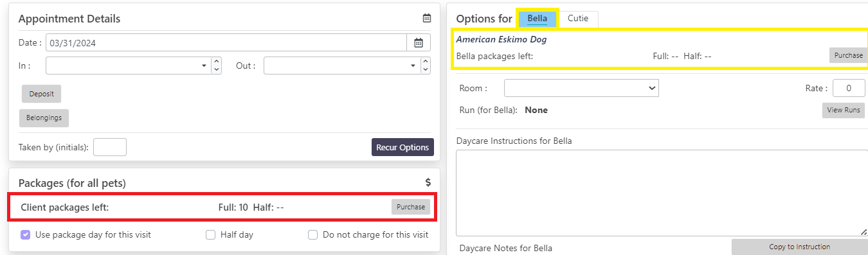Toggle Use package day for this visit

(26, 234)
